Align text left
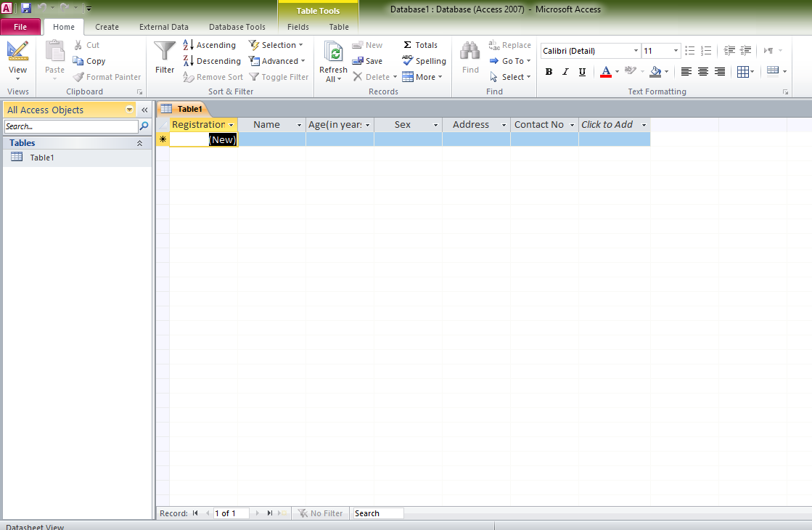Viewport: 812px width, 530px height. click(686, 72)
